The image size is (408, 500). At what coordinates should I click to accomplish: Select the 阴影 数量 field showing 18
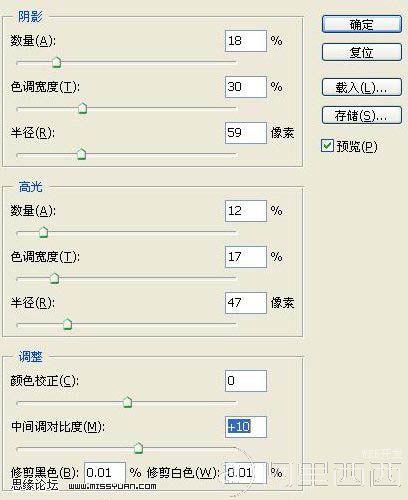point(246,41)
